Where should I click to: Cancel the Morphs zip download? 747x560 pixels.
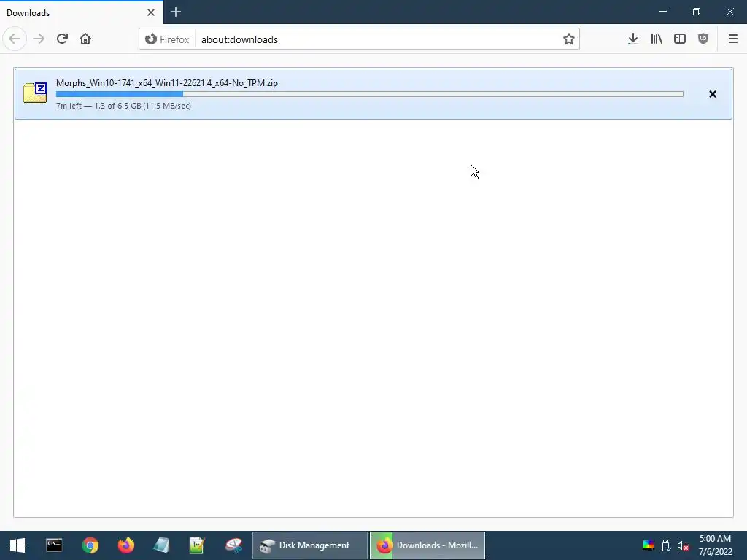point(713,94)
